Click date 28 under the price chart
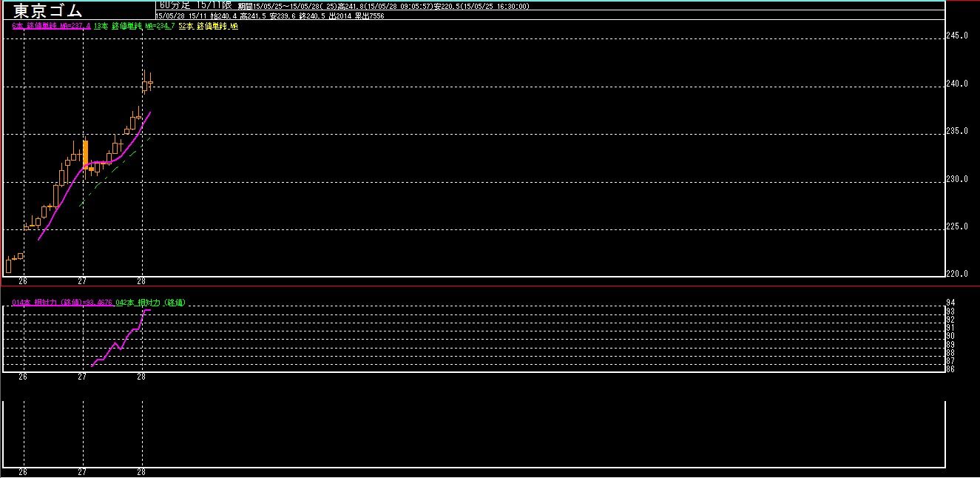Screen dimensions: 980x478 coord(141,281)
